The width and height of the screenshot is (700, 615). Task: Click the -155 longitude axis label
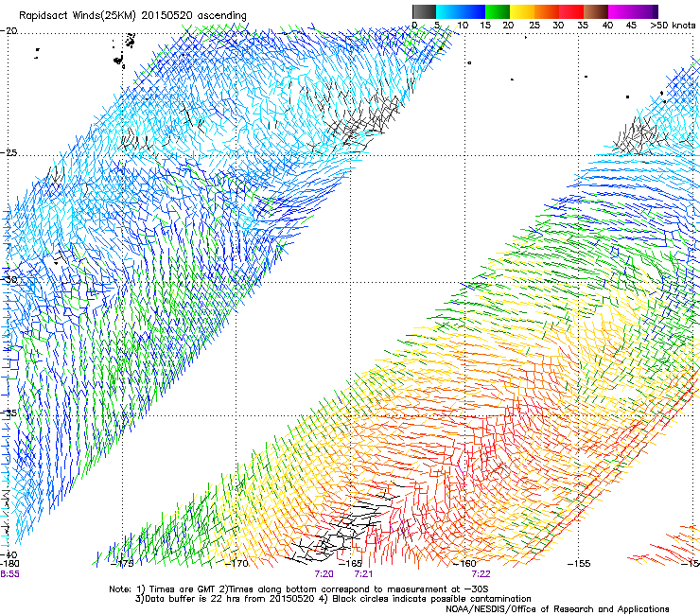pos(579,564)
